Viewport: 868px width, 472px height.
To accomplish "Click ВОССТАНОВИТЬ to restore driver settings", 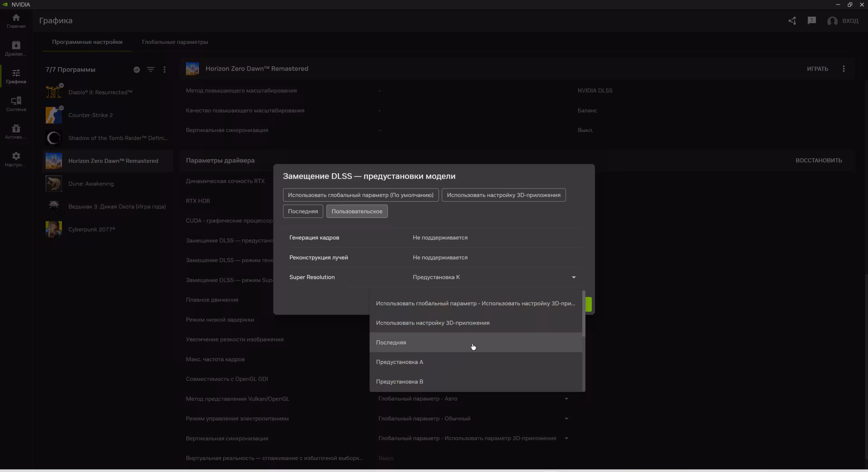I will [x=819, y=160].
